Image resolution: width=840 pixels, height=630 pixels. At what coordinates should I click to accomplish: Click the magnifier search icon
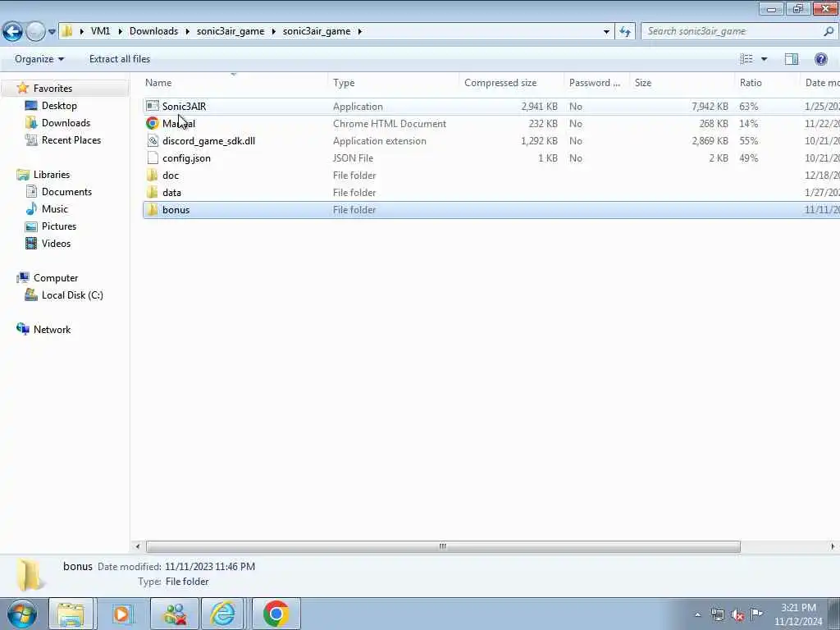[829, 31]
